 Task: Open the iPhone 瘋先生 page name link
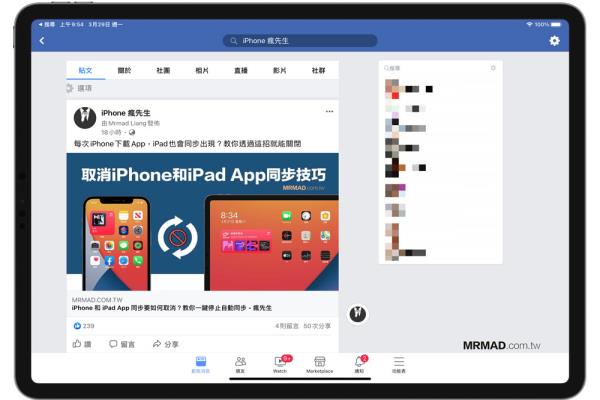(x=126, y=113)
